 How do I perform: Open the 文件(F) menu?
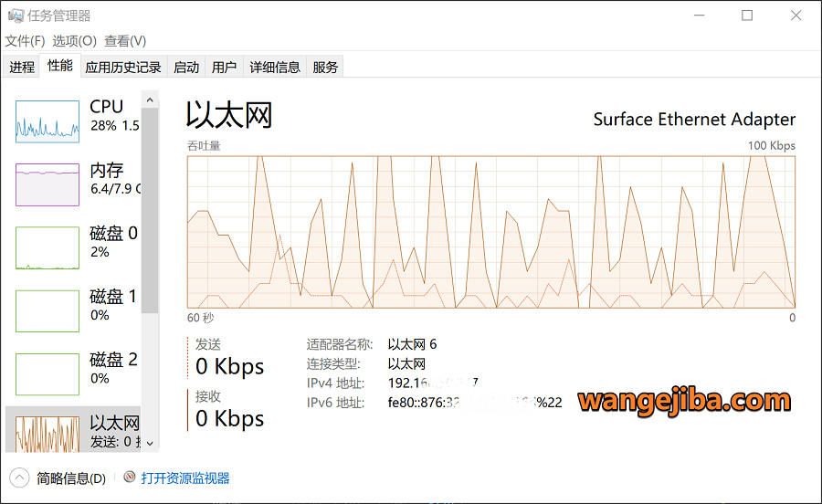point(25,41)
